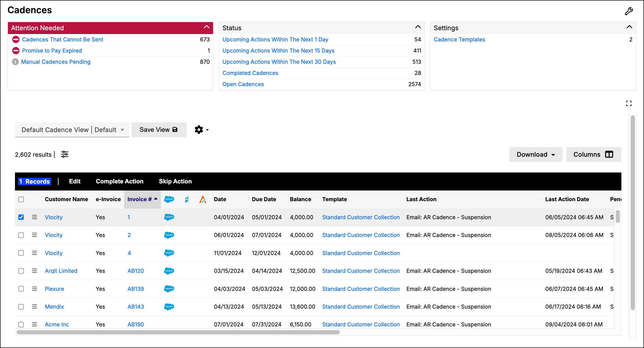This screenshot has height=348, width=644.
Task: Open the Completed Cadences link
Action: 250,73
